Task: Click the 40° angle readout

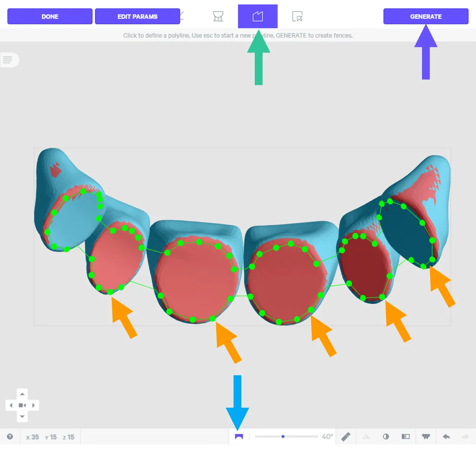Action: click(x=327, y=436)
